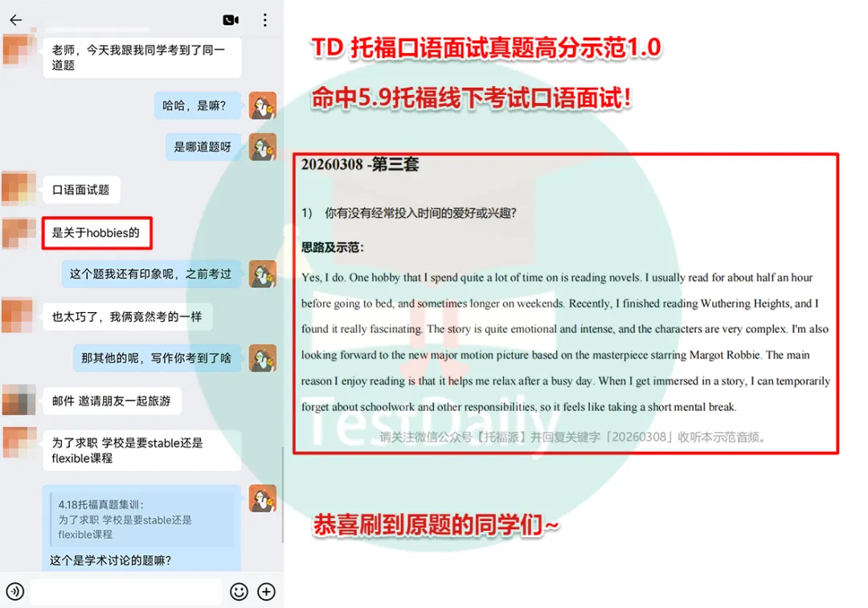Tap teacher avatar beside 那其他的呢 message
Viewport: 868px width, 608px height.
click(x=262, y=358)
